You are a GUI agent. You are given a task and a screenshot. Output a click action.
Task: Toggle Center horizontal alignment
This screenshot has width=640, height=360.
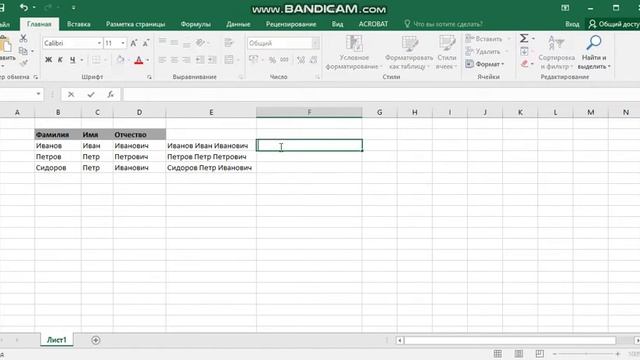174,60
